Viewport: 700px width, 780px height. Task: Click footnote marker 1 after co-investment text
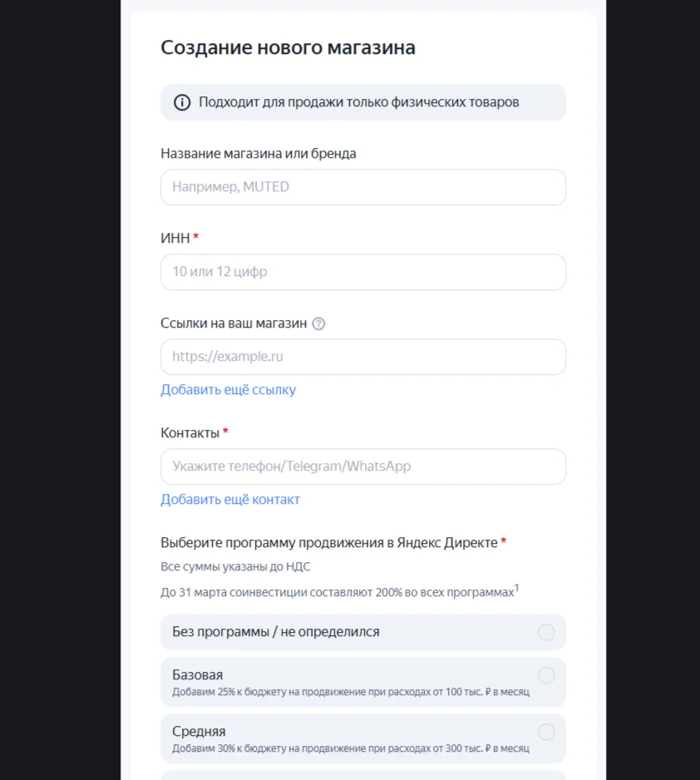tap(516, 589)
